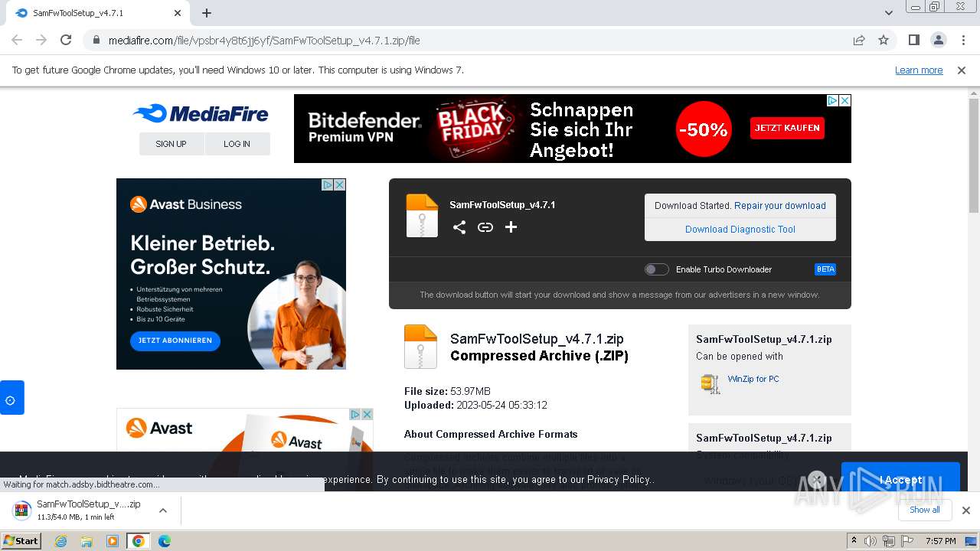Open Microsoft Edge from taskbar
Screen dimensions: 980x551
(x=165, y=541)
